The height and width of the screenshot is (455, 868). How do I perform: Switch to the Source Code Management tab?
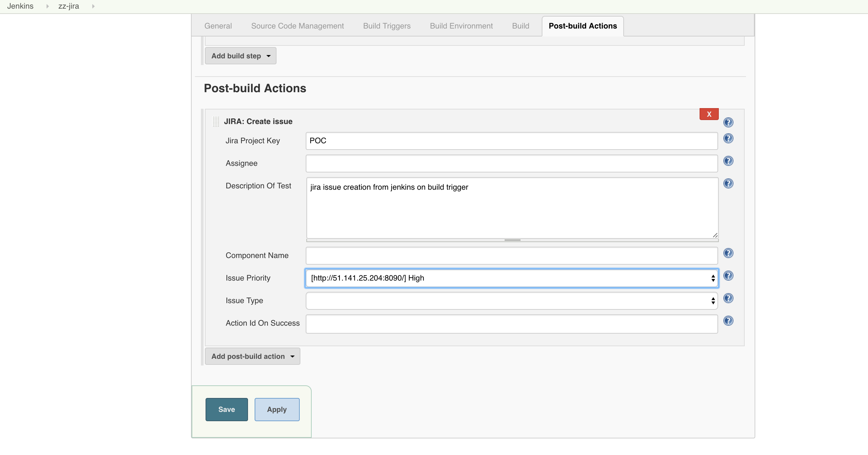point(297,26)
